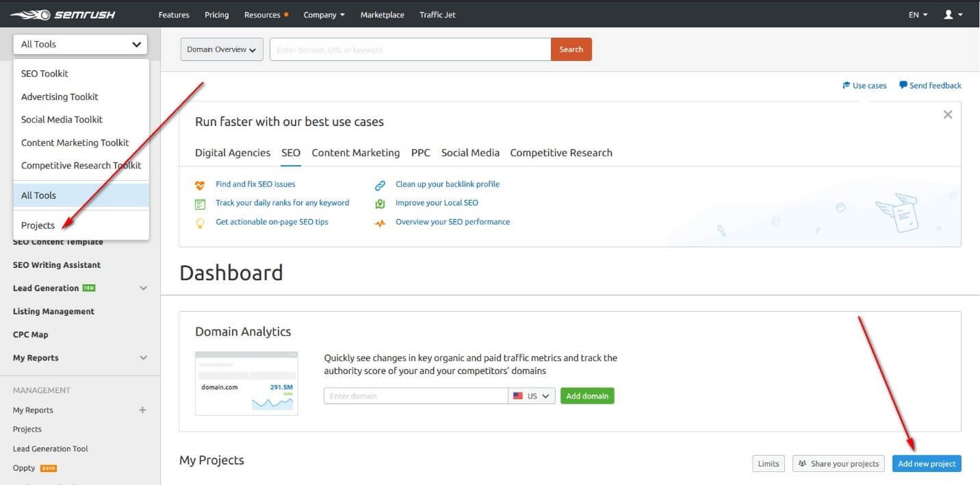The height and width of the screenshot is (485, 980).
Task: Open Lead Generation Tool in the sidebar
Action: pyautogui.click(x=51, y=449)
